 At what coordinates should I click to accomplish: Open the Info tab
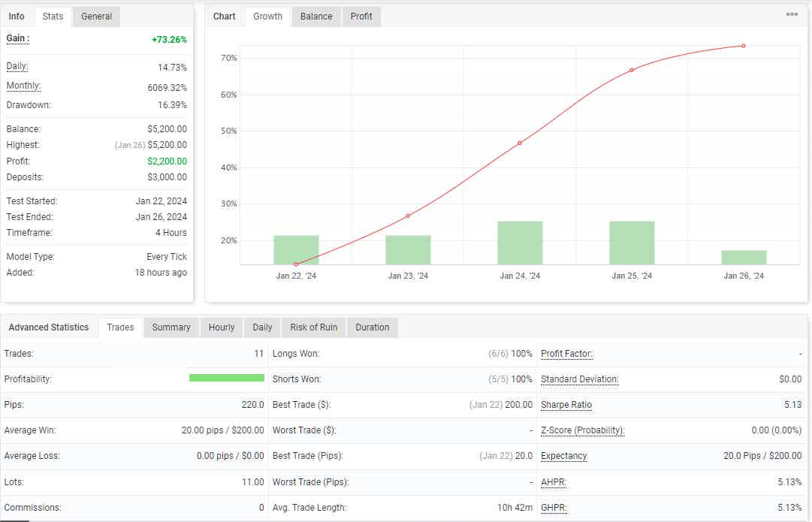[17, 16]
